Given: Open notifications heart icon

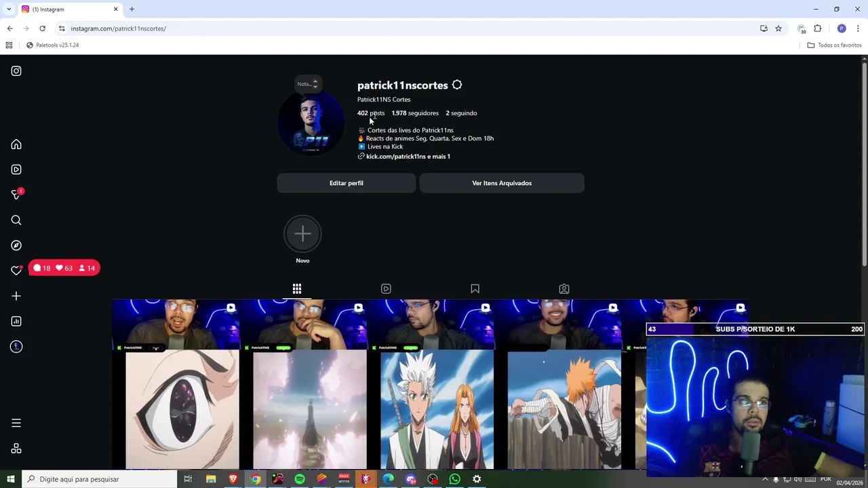Looking at the screenshot, I should 16,270.
